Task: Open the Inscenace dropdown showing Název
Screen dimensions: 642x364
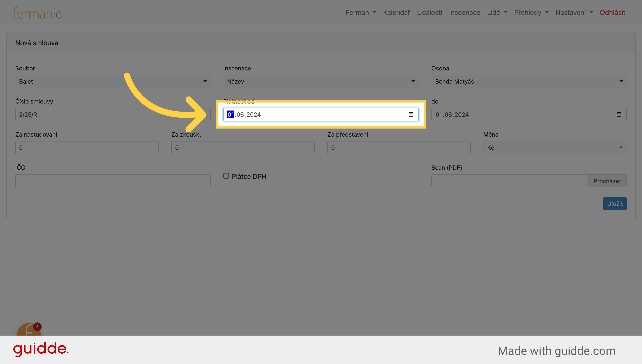Action: coord(321,81)
